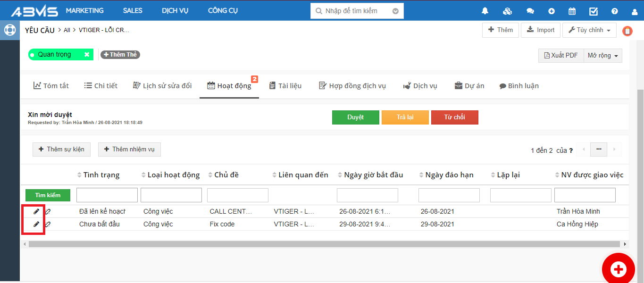The height and width of the screenshot is (283, 644).
Task: Click the Thêm nhiệm vụ button
Action: (x=129, y=150)
